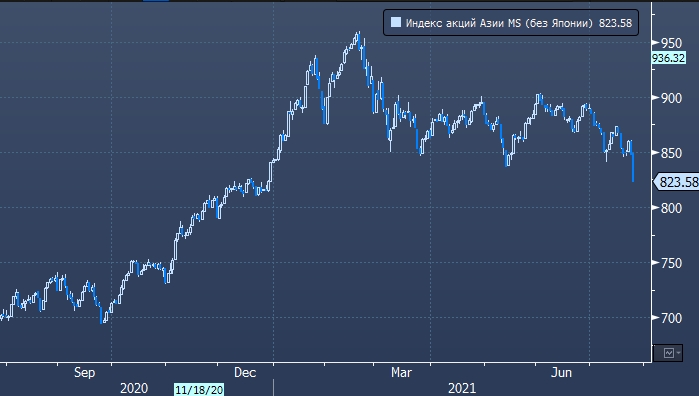Click the 2021 year label

pyautogui.click(x=462, y=388)
